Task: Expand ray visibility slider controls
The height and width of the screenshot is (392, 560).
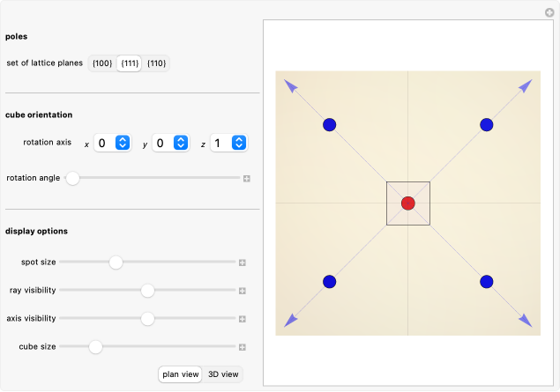Action: point(242,291)
